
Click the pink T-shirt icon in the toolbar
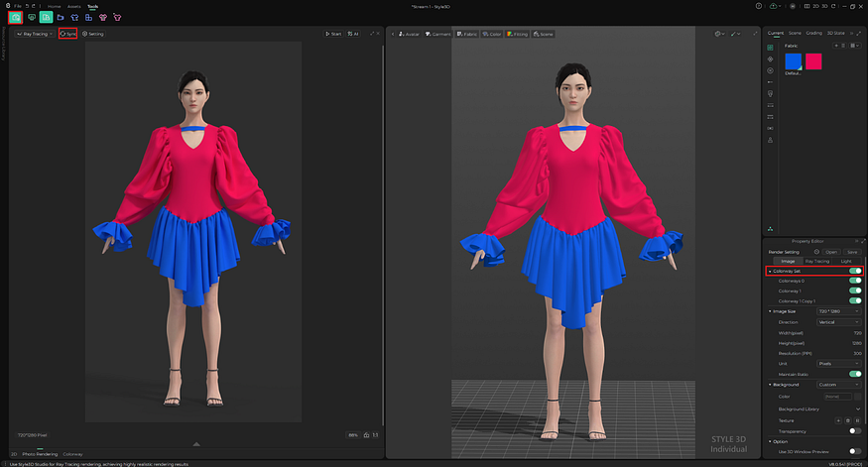103,18
